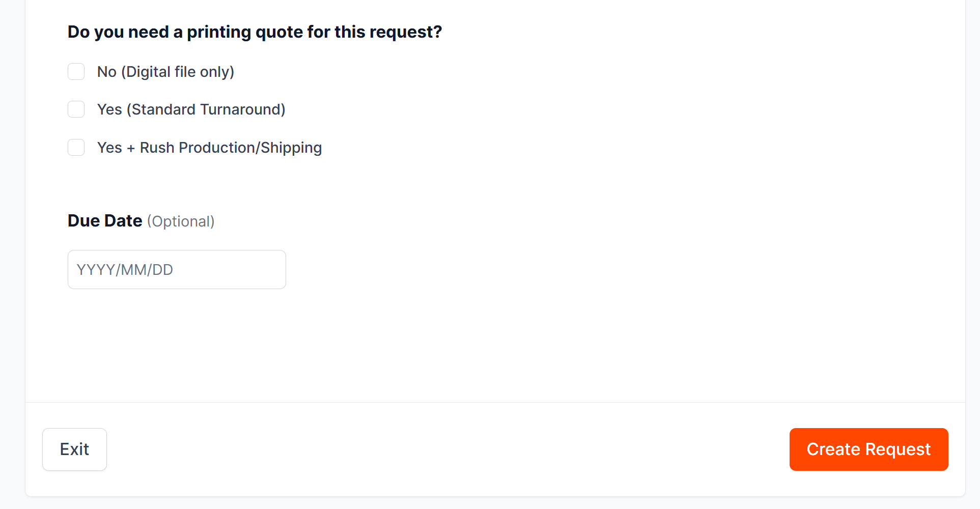Click the '(Optional)' text beside Due Date
The height and width of the screenshot is (509, 980).
click(x=181, y=221)
